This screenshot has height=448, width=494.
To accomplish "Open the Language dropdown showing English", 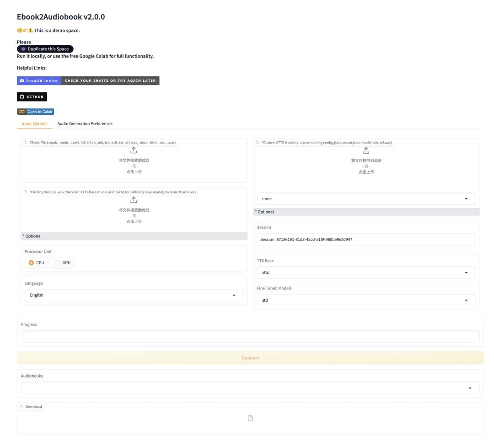I will [x=134, y=295].
